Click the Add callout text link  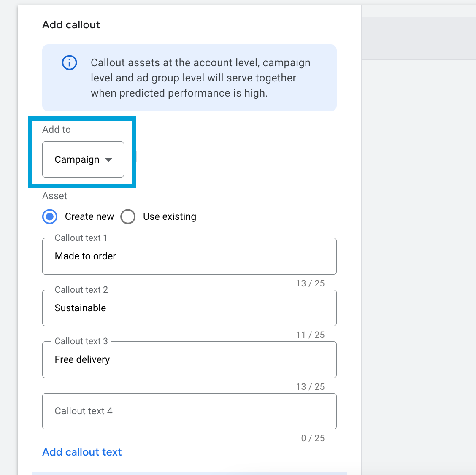tap(81, 452)
